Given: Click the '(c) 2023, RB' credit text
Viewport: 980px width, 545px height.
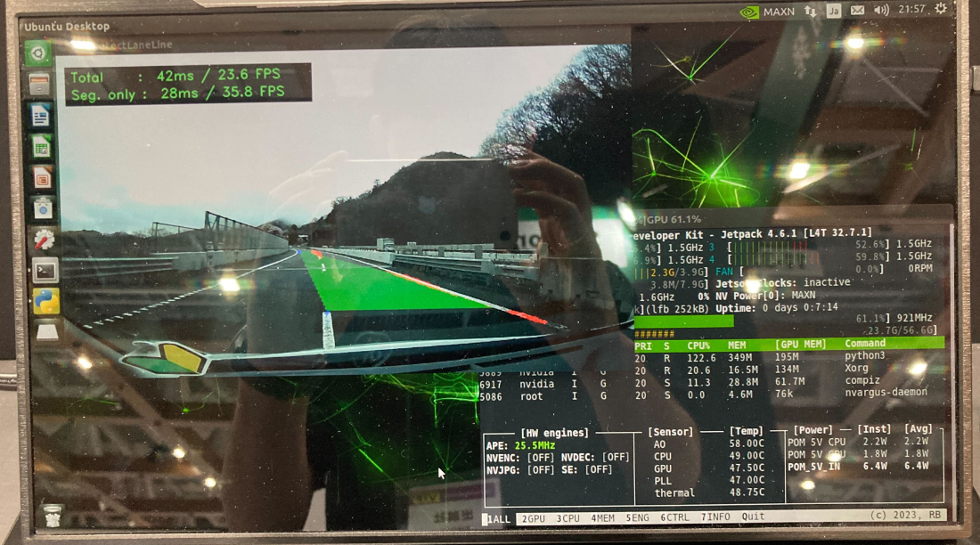Looking at the screenshot, I should click(x=906, y=515).
